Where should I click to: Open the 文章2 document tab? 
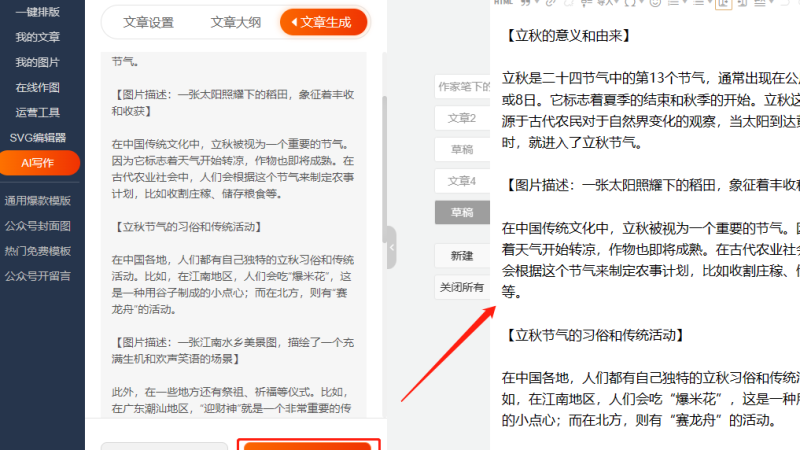click(461, 118)
